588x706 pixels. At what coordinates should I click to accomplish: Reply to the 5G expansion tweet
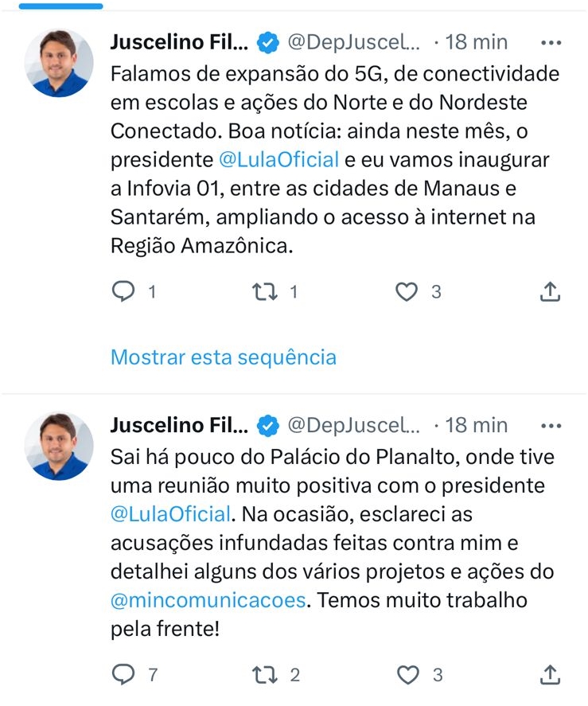pos(123,292)
